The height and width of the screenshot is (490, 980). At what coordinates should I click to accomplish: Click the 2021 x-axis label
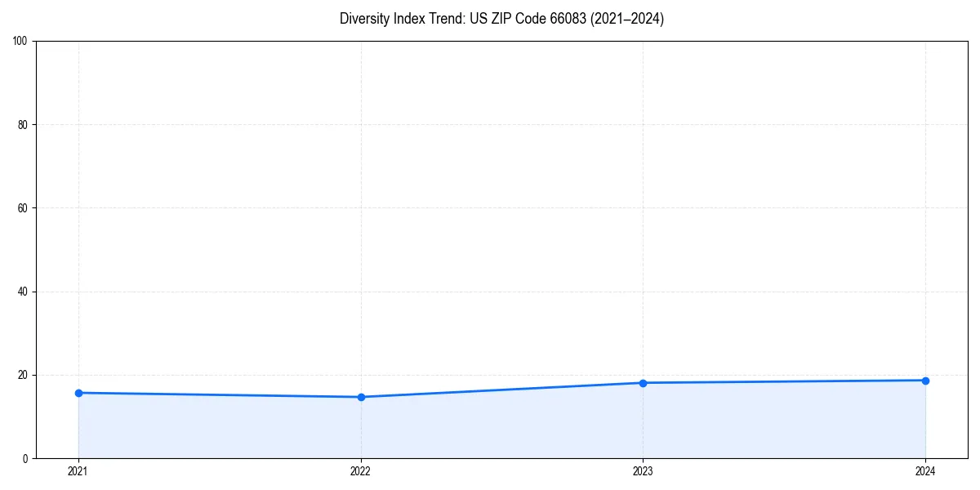(x=78, y=470)
